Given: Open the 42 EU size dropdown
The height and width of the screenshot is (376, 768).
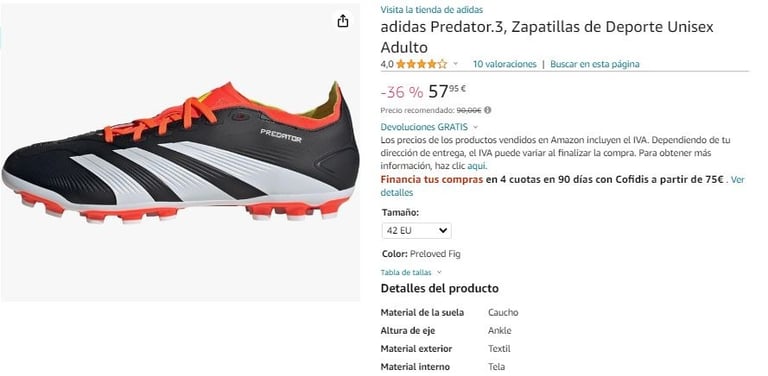Looking at the screenshot, I should (x=416, y=231).
